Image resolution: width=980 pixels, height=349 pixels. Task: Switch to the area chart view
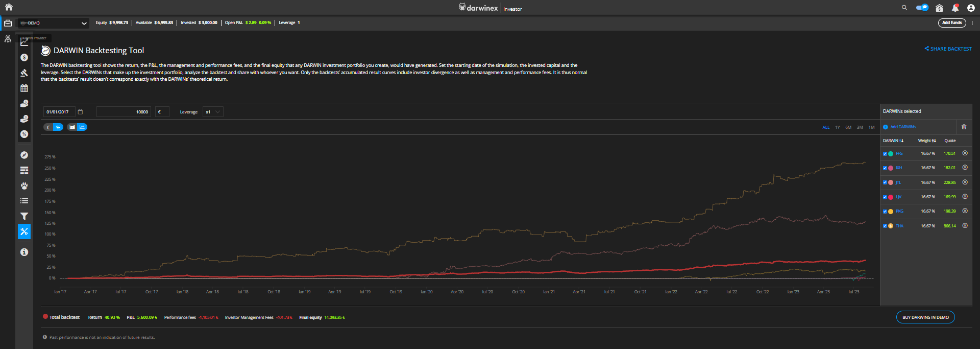(72, 127)
